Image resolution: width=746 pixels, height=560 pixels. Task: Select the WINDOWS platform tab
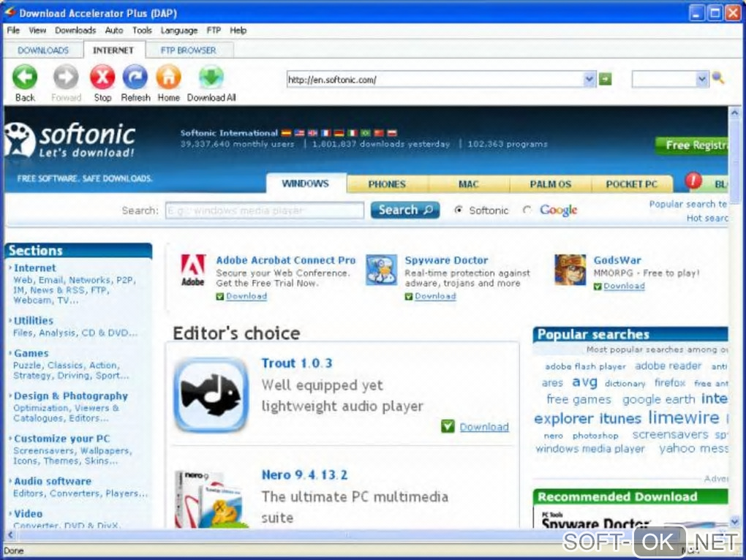pos(306,183)
